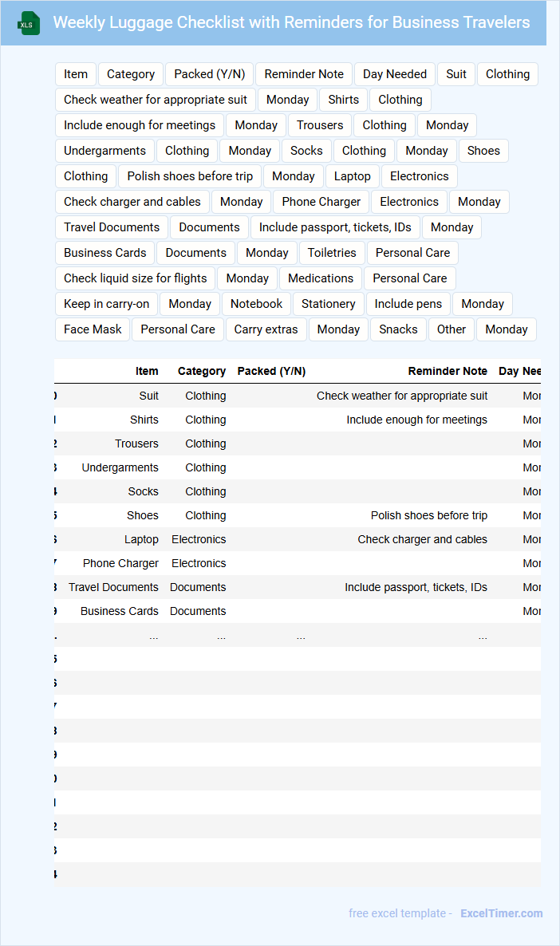The image size is (560, 946).
Task: Select the 'Phone Charger' table cell
Action: click(120, 563)
